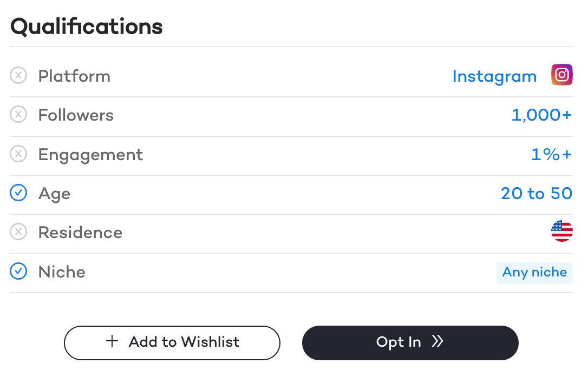Select the 1%+ engagement value

[551, 154]
